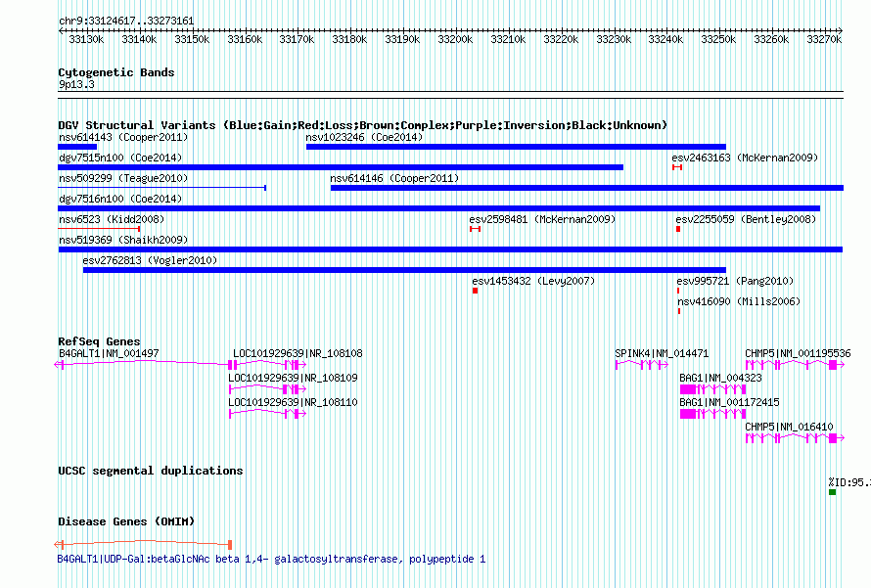Click the SPINK4 magenta exon glyph
This screenshot has width=871, height=588.
click(x=642, y=365)
